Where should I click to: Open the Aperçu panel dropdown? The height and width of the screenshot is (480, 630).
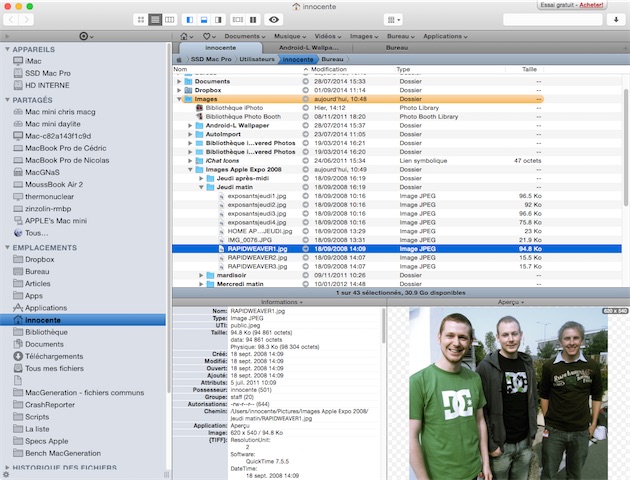coord(511,302)
